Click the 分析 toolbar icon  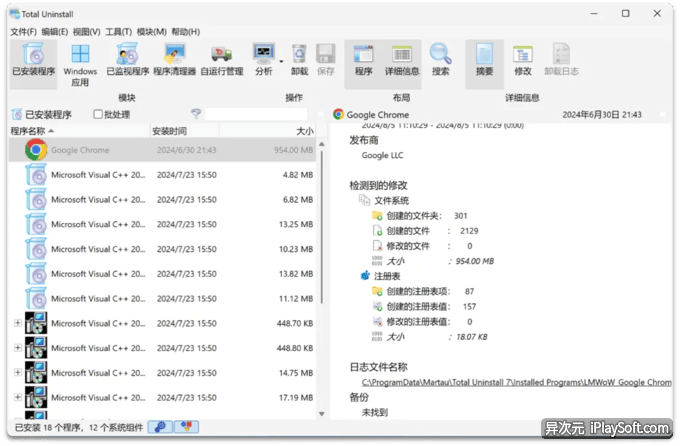tap(264, 60)
